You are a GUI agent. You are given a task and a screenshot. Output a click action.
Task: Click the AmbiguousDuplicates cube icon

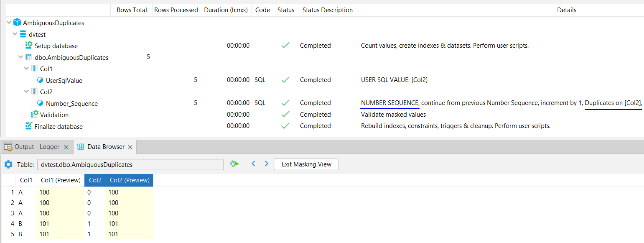pos(17,23)
